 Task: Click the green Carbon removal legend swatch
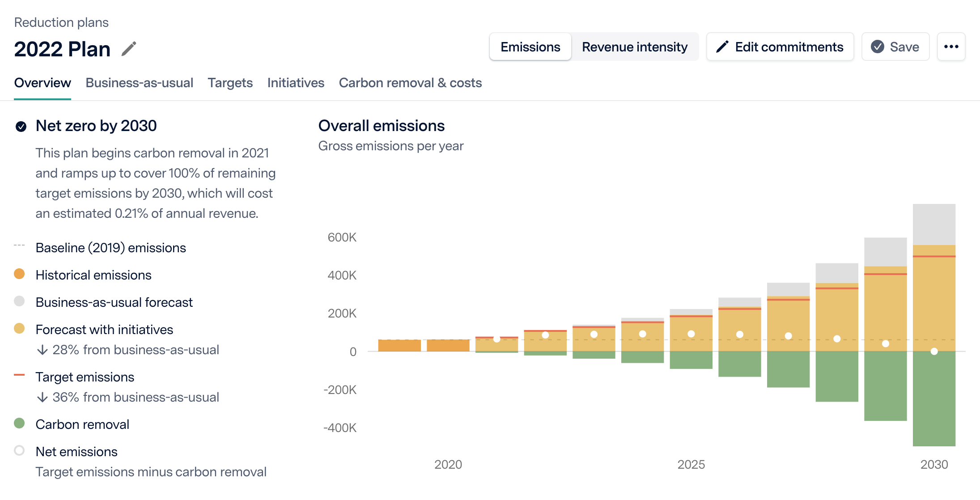pyautogui.click(x=19, y=423)
